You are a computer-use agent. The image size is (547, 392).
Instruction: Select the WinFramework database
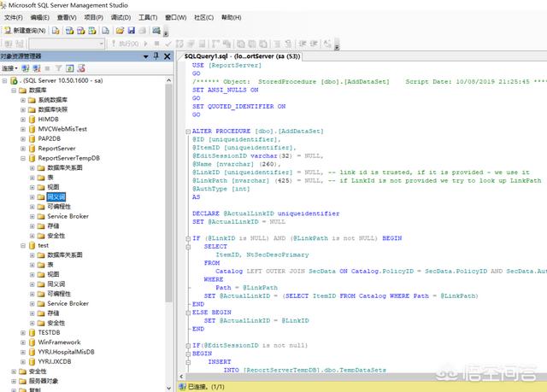[x=59, y=342]
